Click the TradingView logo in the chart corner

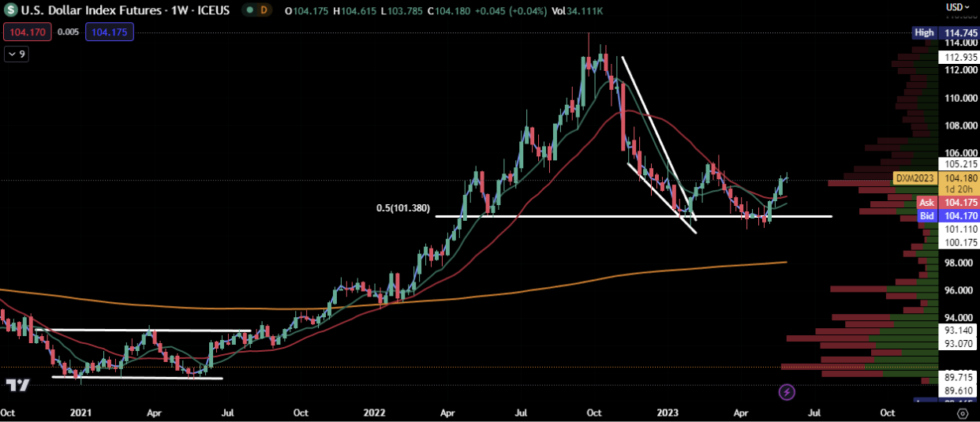tap(18, 386)
